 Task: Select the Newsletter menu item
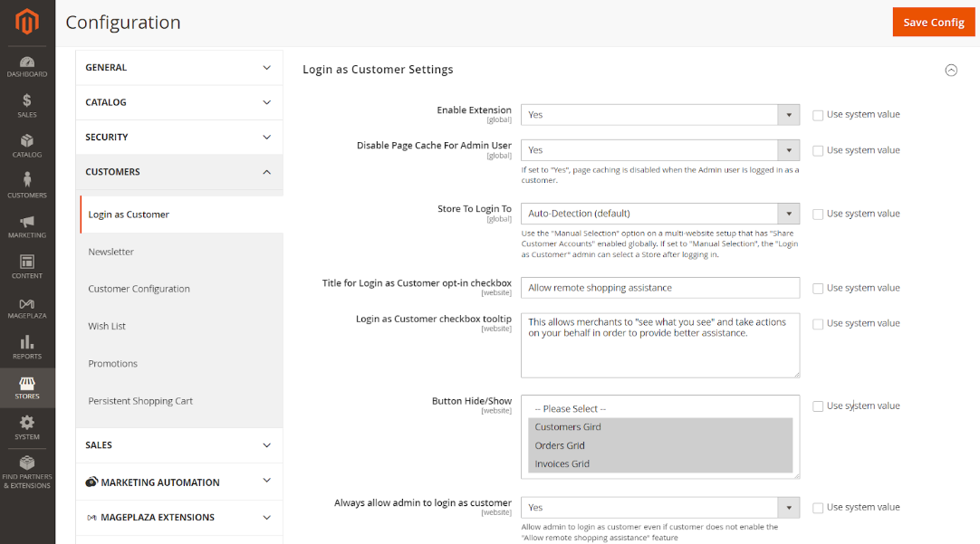(111, 252)
